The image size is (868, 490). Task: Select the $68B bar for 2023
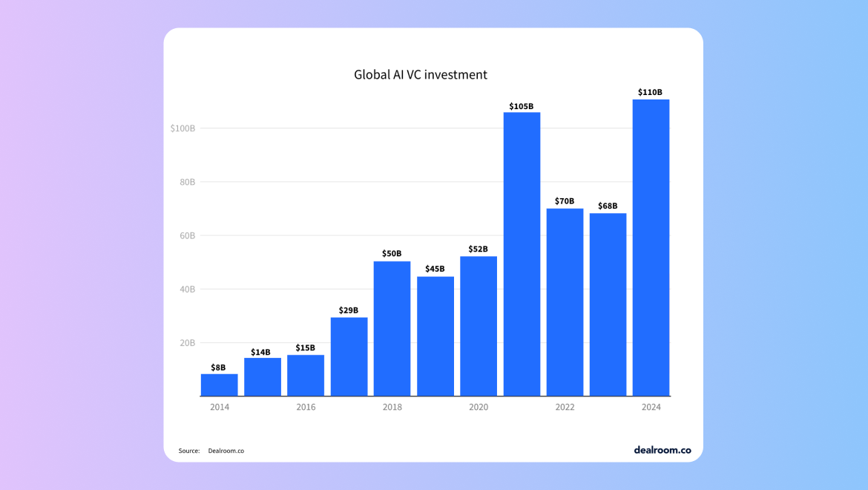(608, 304)
